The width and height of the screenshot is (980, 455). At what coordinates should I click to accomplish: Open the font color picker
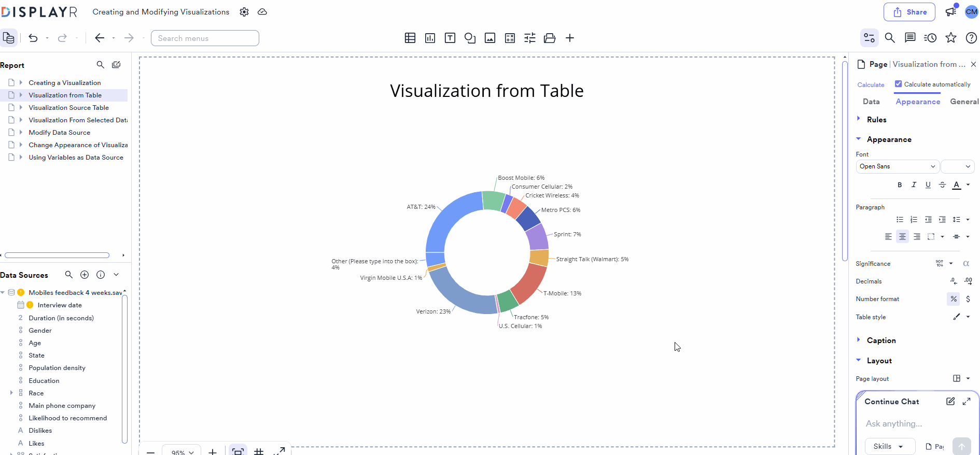[x=957, y=184]
